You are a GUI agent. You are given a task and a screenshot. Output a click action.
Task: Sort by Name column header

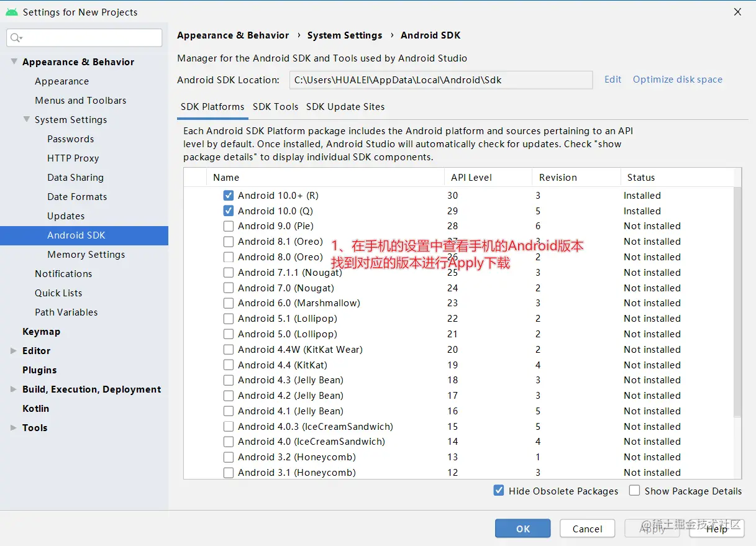tap(326, 177)
